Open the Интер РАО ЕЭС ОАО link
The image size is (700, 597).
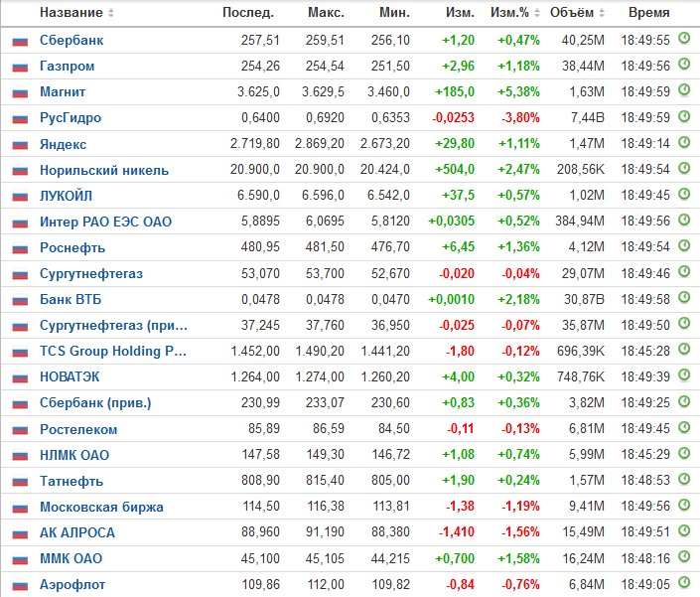click(105, 222)
